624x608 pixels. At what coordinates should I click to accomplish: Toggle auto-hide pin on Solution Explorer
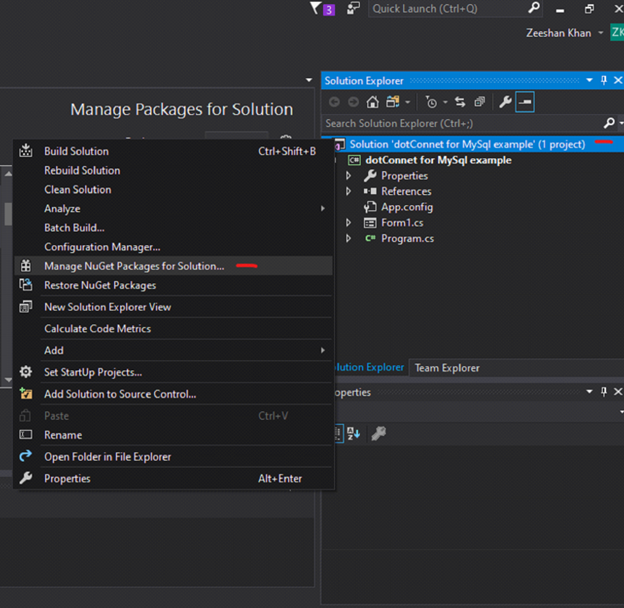[604, 80]
